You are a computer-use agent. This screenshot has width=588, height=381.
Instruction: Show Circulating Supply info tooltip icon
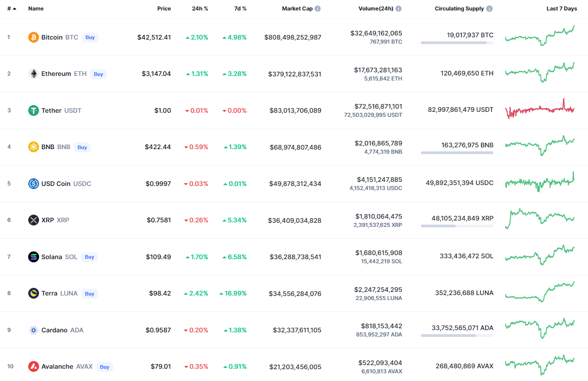489,9
